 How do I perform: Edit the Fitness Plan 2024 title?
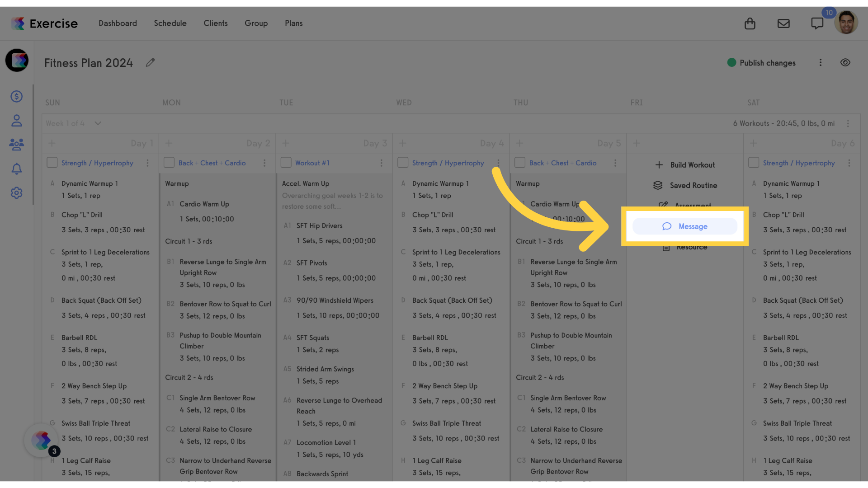[x=151, y=62]
